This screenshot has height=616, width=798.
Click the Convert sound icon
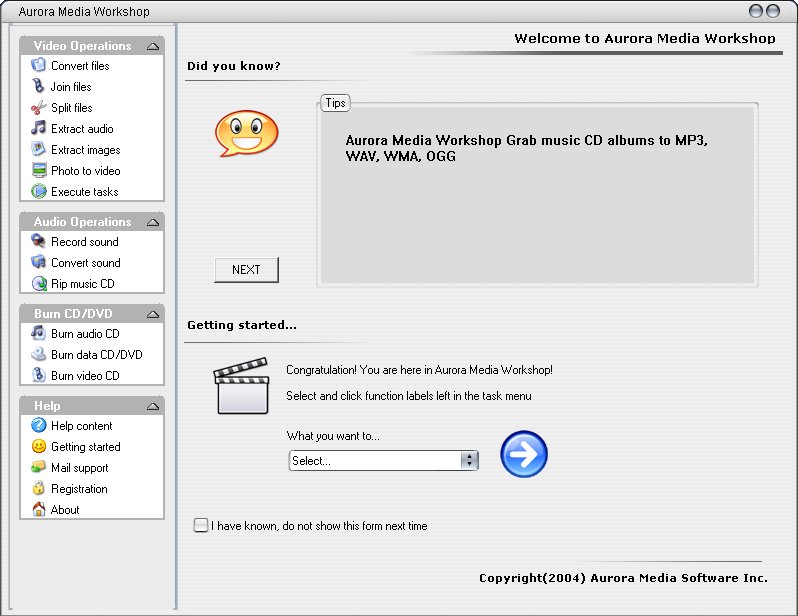(x=38, y=262)
